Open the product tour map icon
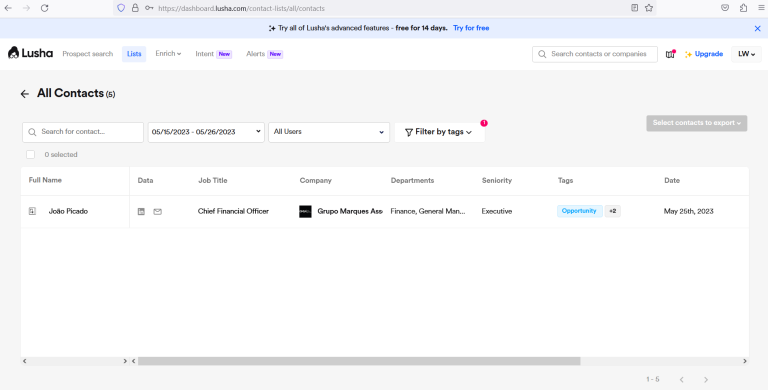The width and height of the screenshot is (768, 390). pyautogui.click(x=670, y=54)
